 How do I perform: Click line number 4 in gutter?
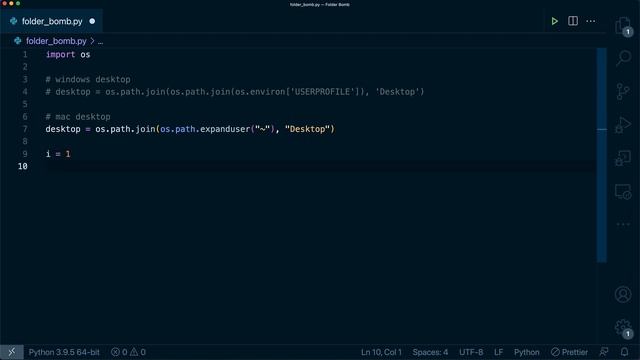click(x=25, y=91)
